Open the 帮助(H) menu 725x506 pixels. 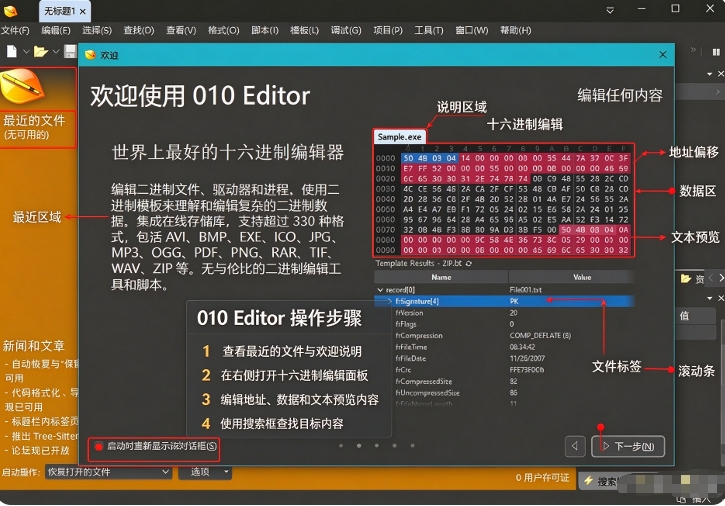[x=516, y=31]
